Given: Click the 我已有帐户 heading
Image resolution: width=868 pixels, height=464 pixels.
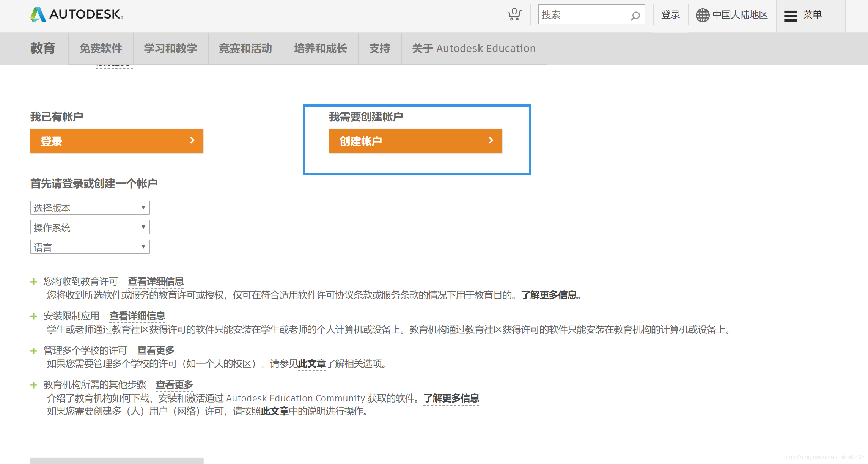Looking at the screenshot, I should (x=57, y=117).
